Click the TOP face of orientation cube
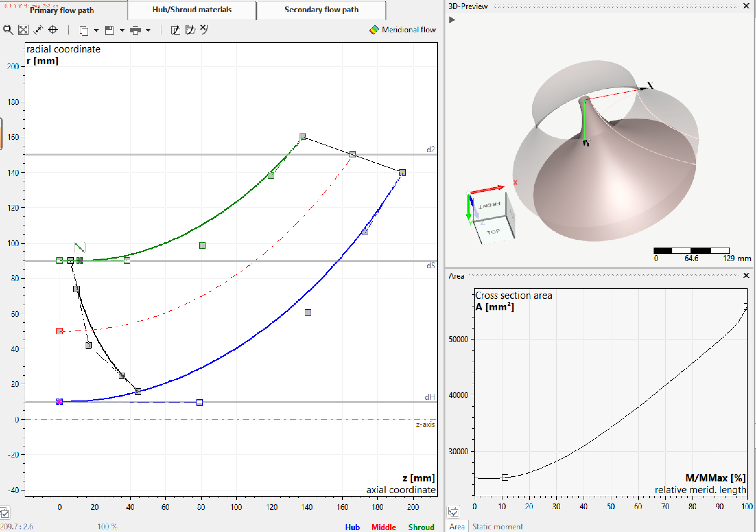Viewport: 756px width, 532px height. (x=493, y=232)
